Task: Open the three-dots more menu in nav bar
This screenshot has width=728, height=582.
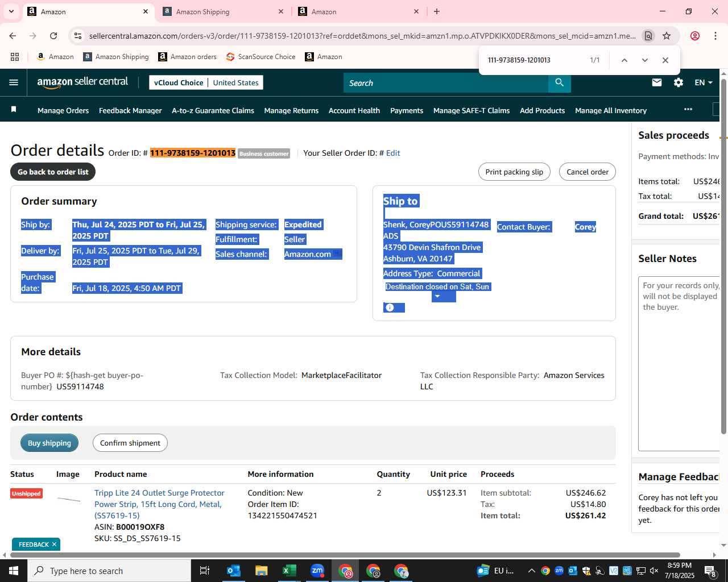Action: pos(688,109)
